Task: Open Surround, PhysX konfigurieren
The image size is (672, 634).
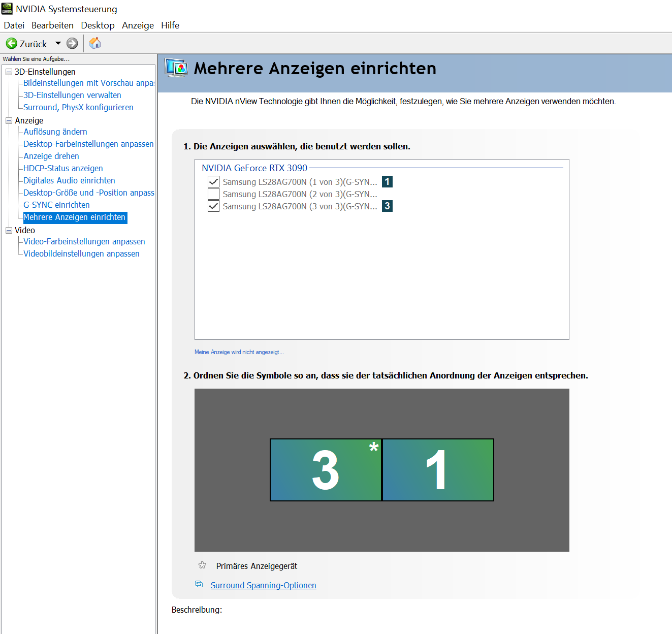Action: click(x=78, y=107)
